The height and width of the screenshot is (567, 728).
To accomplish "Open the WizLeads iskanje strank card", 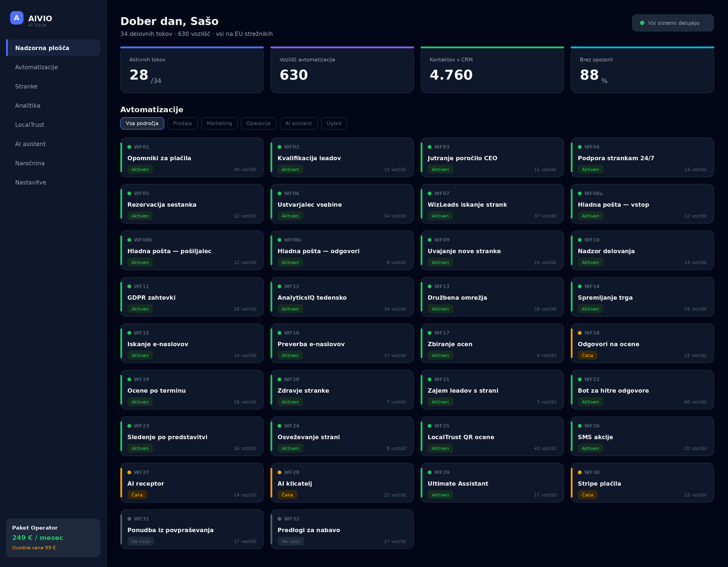I will [x=492, y=204].
